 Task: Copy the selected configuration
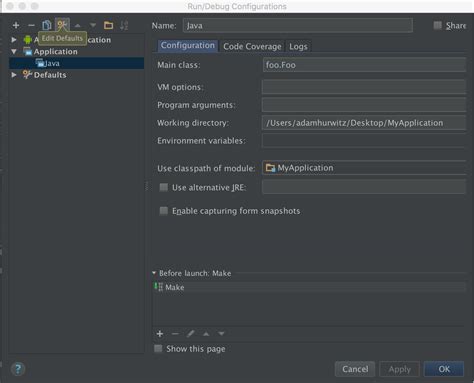46,25
